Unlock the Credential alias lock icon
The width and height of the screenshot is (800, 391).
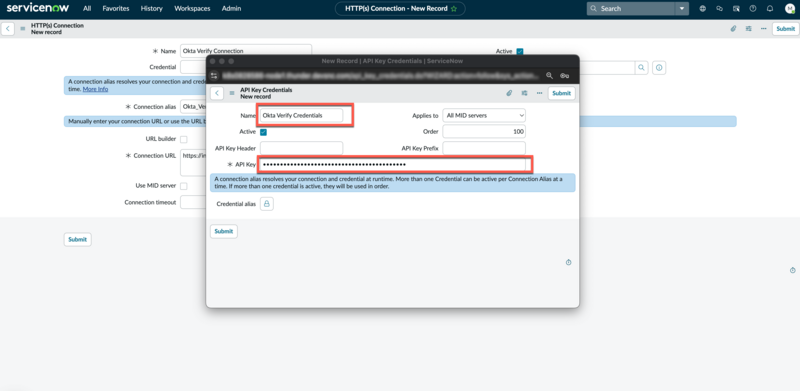coord(267,204)
